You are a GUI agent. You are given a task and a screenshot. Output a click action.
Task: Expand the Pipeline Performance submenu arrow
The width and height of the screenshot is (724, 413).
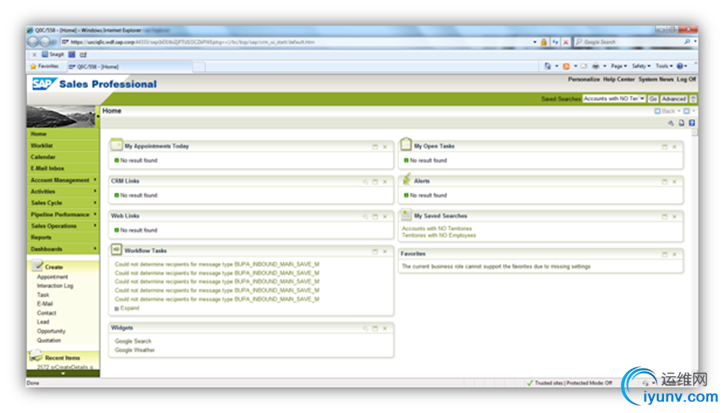95,214
